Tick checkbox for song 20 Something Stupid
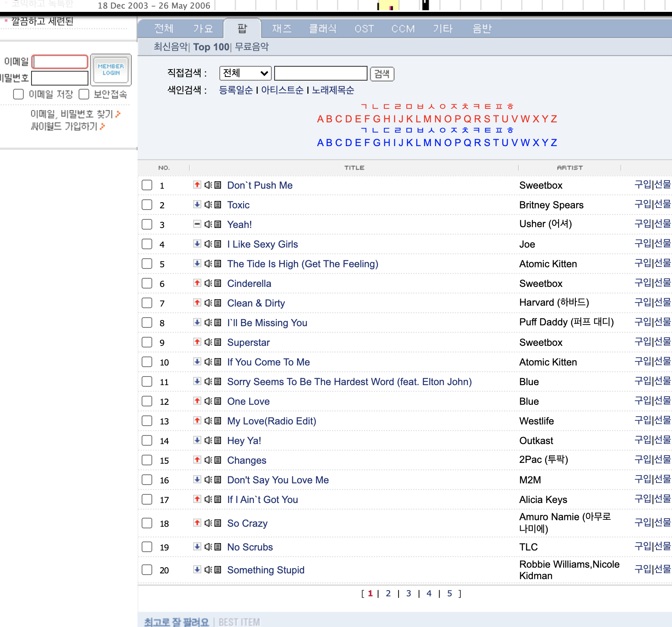The width and height of the screenshot is (672, 627). coord(147,570)
